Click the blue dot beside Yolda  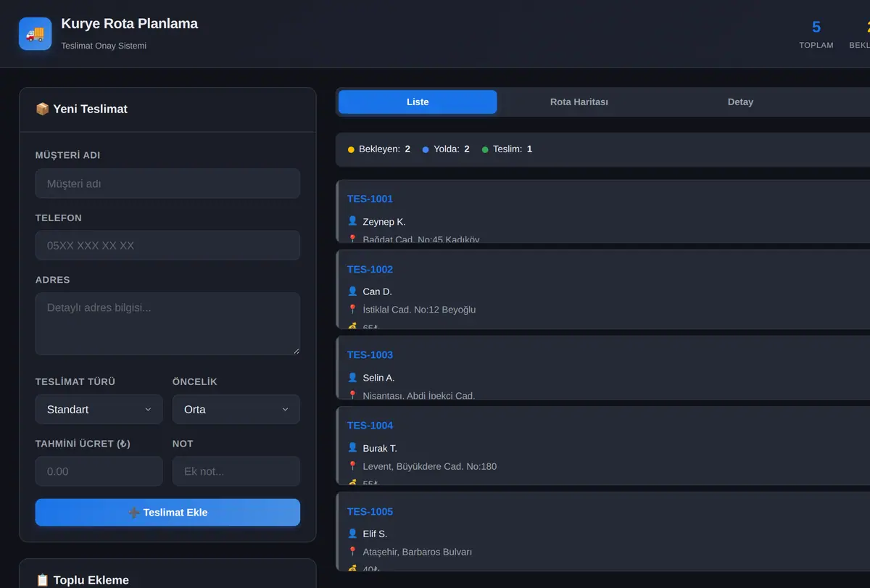(x=426, y=149)
